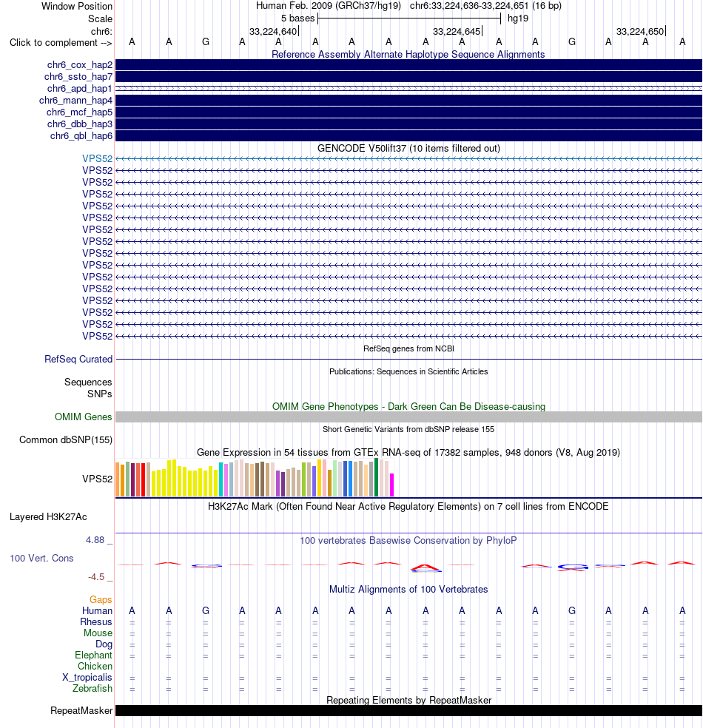Open the chr6_qbl_hap6 track label
The width and height of the screenshot is (703, 728).
[81, 135]
